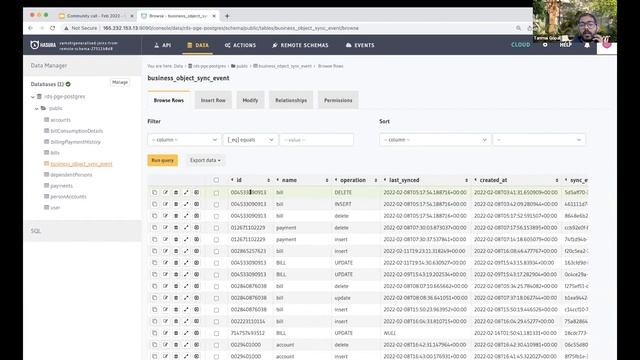Delete the 714757493512 BILL row
The height and width of the screenshot is (360, 640).
(x=176, y=333)
